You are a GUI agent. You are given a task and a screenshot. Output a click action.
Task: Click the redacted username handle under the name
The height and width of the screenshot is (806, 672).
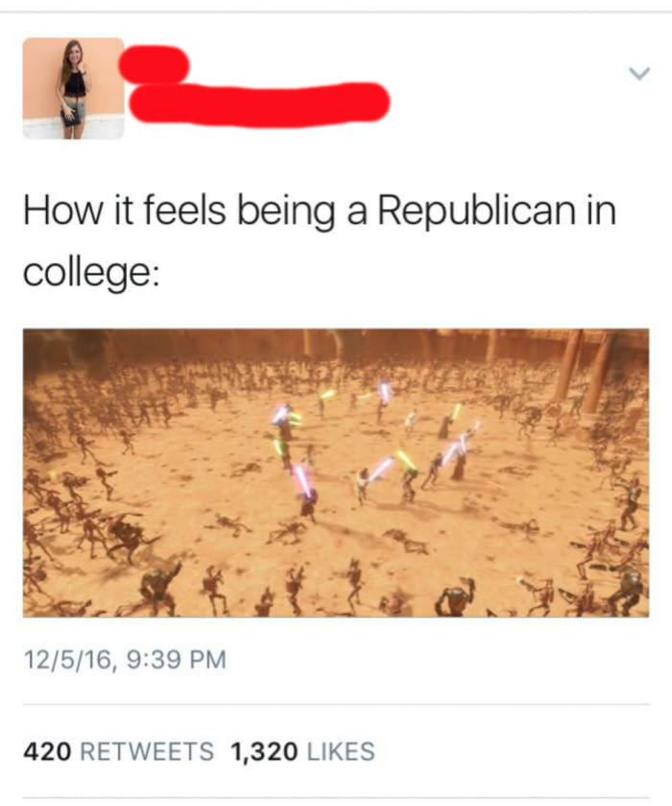coord(259,104)
